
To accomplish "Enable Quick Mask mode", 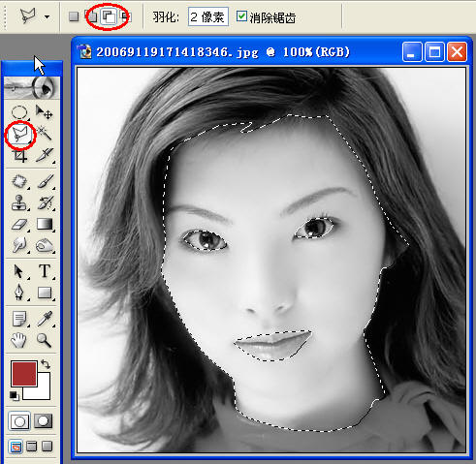I will click(44, 420).
